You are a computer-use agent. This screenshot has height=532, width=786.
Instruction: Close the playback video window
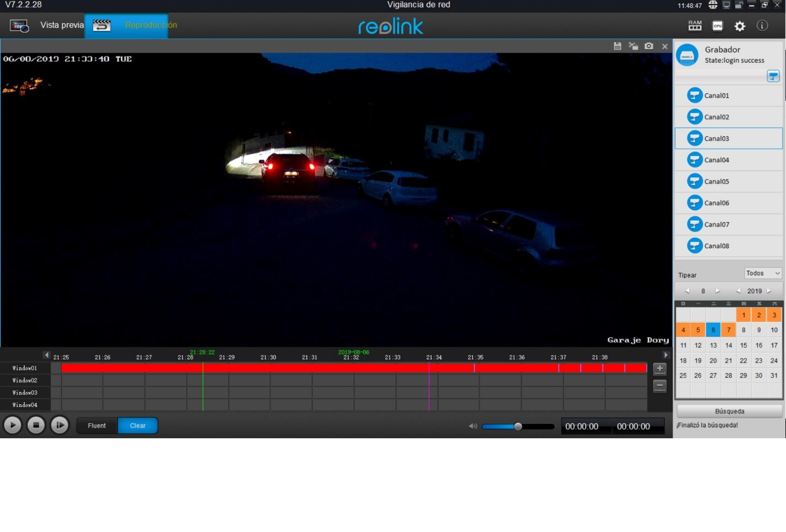tap(665, 46)
